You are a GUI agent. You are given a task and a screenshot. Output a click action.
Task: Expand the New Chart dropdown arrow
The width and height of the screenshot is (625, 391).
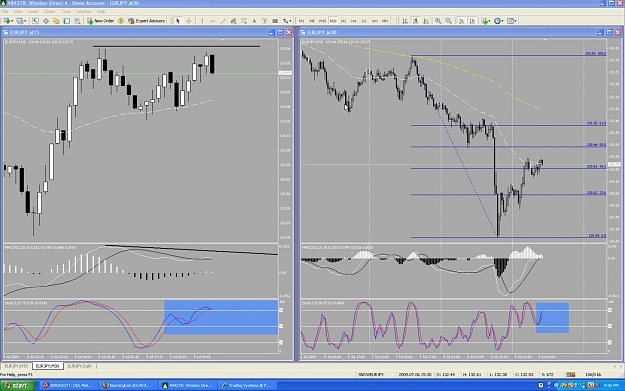(x=12, y=21)
